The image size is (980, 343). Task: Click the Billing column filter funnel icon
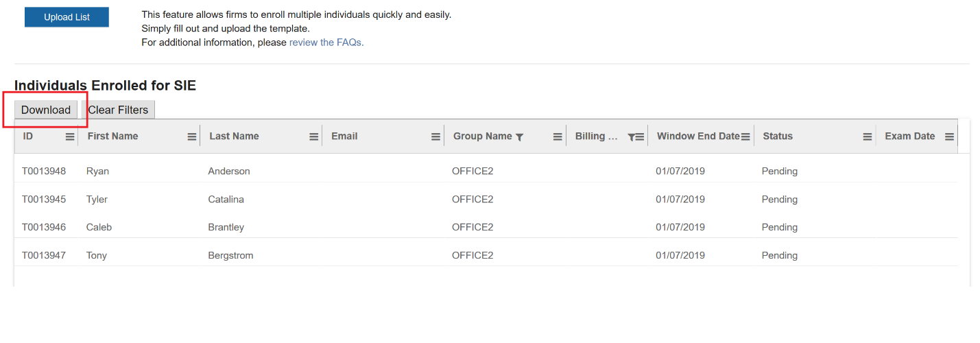(x=631, y=137)
